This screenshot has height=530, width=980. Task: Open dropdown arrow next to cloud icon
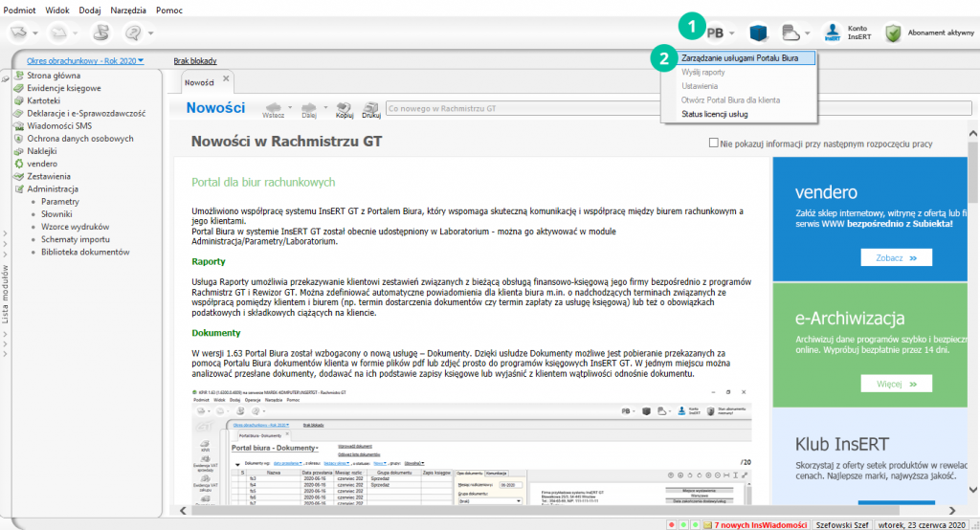[808, 33]
